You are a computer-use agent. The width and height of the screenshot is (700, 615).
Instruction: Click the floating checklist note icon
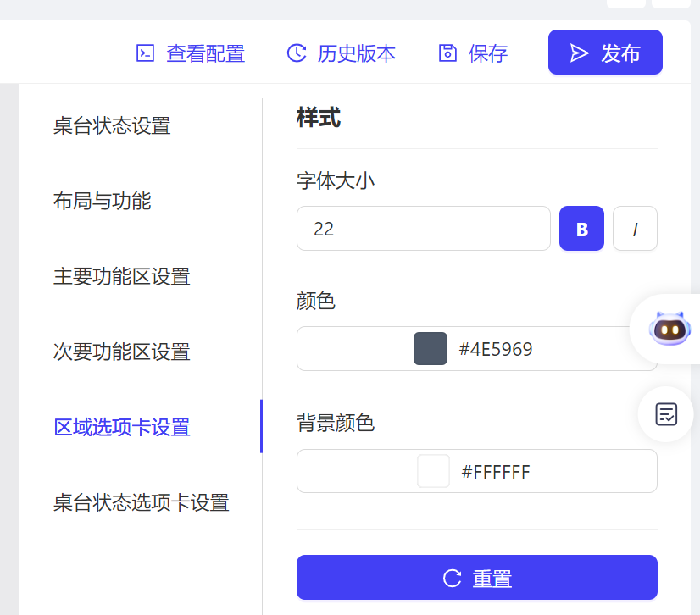[x=667, y=414]
